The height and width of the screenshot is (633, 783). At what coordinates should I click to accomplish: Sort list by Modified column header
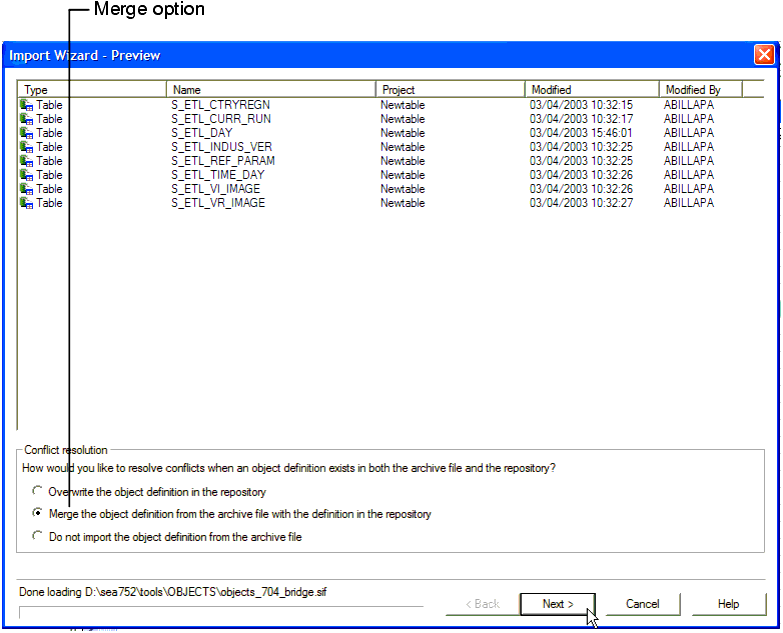(x=592, y=90)
